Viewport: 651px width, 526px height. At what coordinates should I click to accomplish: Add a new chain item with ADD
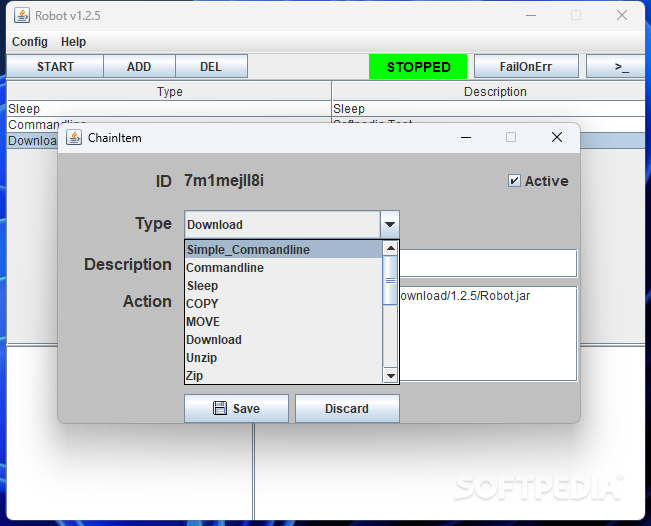pos(139,66)
